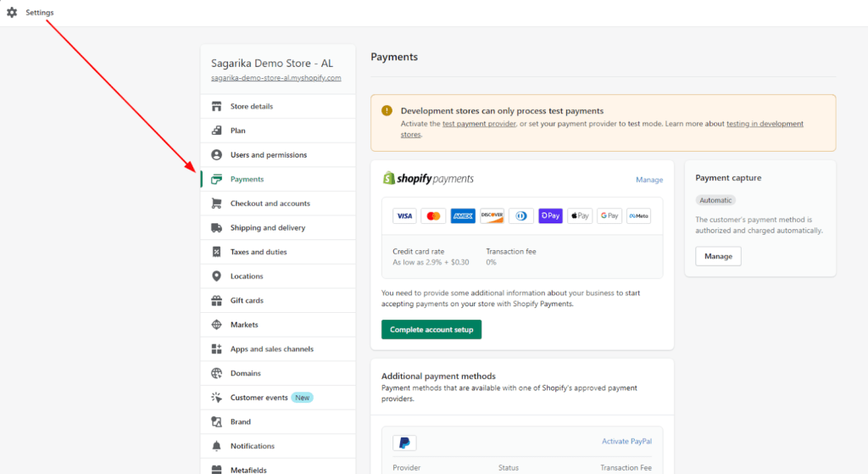This screenshot has height=474, width=868.
Task: Open Shipping and delivery settings
Action: click(278, 227)
